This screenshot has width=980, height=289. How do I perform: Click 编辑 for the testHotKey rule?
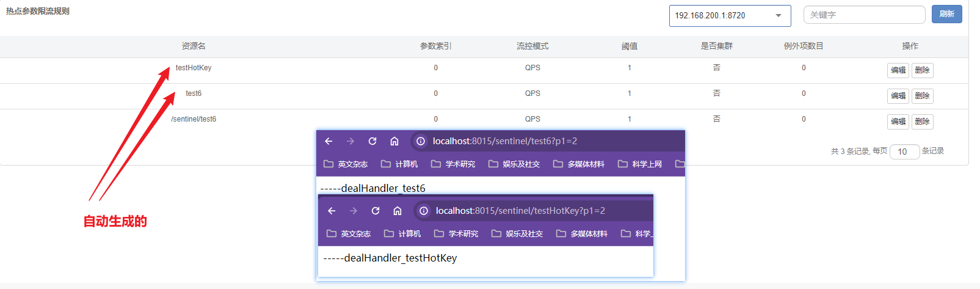coord(898,70)
